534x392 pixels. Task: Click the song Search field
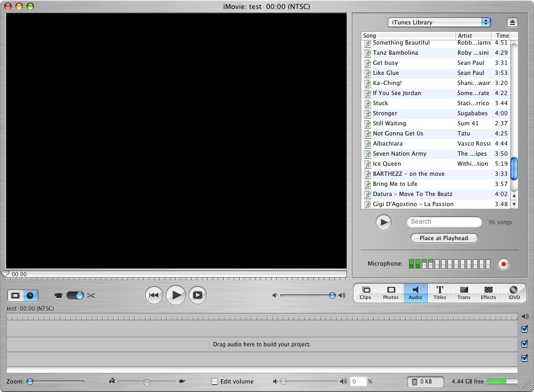pos(444,221)
